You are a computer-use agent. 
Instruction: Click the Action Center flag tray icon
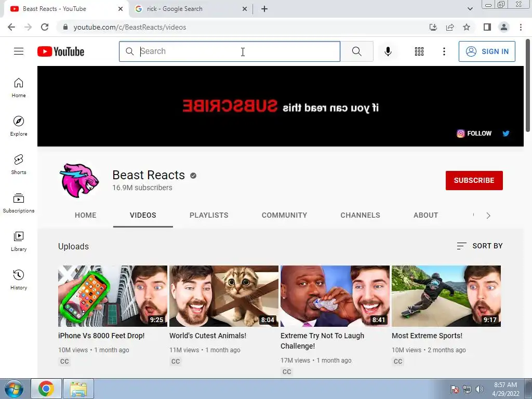click(454, 389)
